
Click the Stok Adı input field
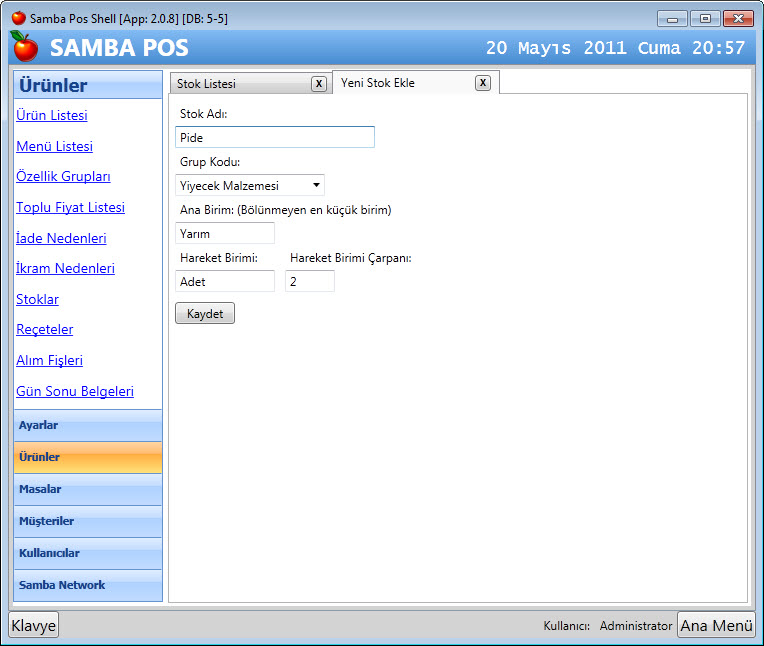(274, 137)
